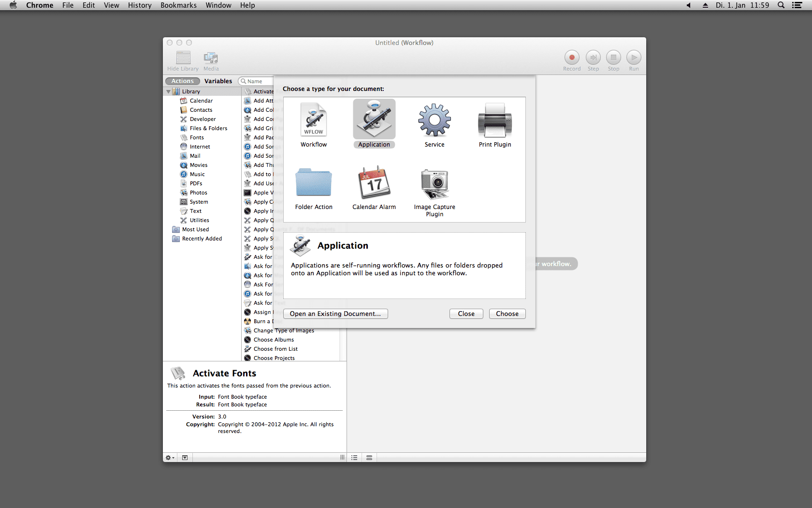Select Fonts category in library
812x508 pixels.
tap(202, 137)
